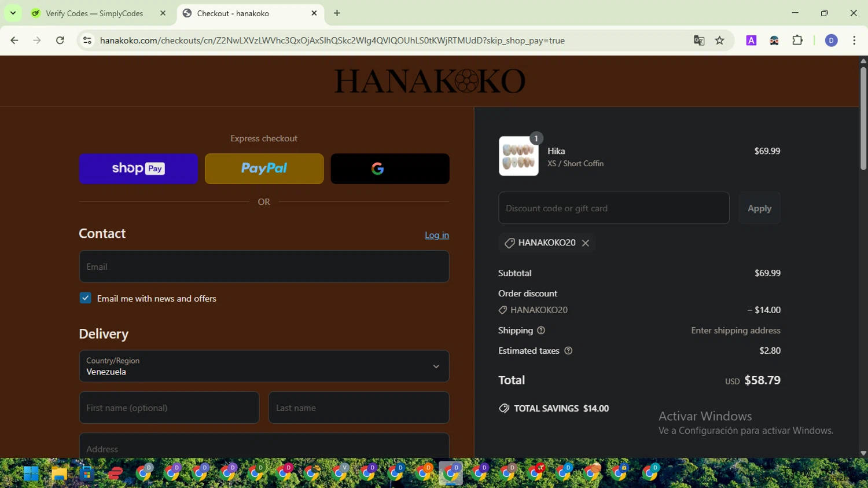
Task: Click the translate page icon
Action: (699, 41)
